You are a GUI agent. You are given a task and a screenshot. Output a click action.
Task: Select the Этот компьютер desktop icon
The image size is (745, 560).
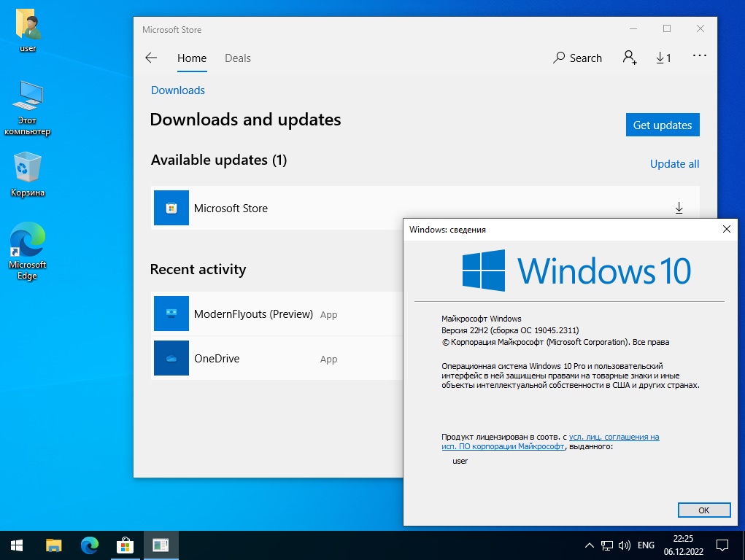pos(28,109)
